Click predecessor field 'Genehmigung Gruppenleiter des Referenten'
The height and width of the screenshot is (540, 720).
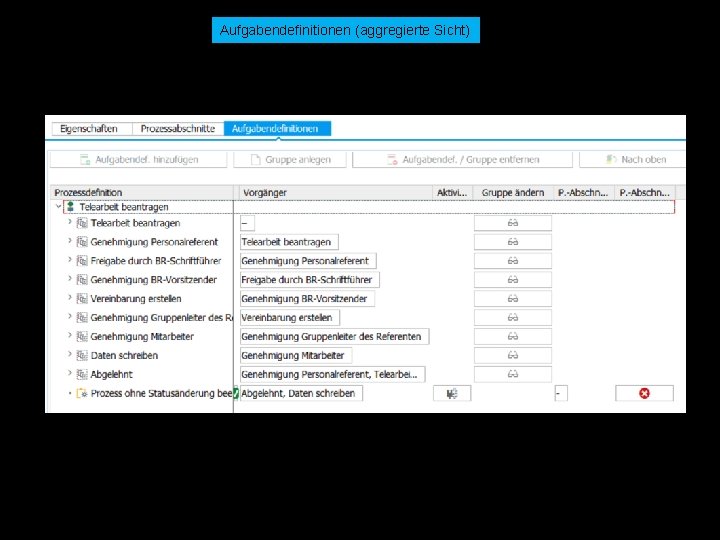pyautogui.click(x=334, y=337)
